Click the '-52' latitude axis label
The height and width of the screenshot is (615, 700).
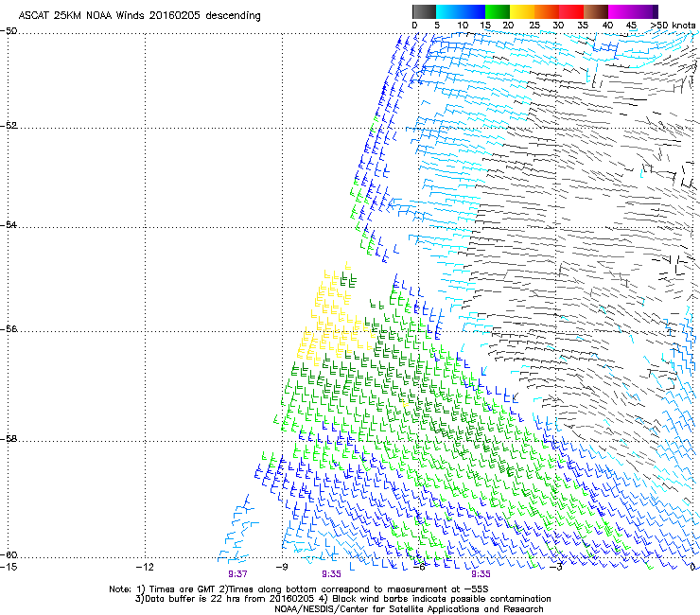coord(9,126)
